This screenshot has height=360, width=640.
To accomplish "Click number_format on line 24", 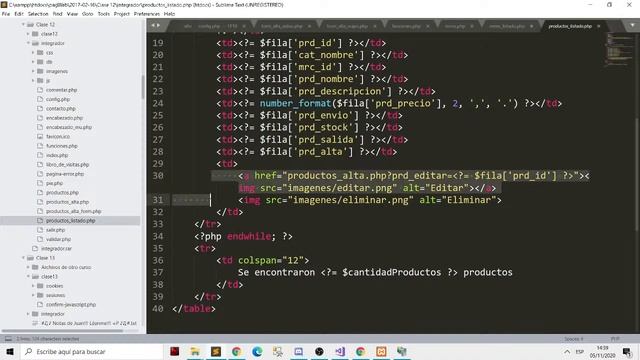I will click(296, 103).
